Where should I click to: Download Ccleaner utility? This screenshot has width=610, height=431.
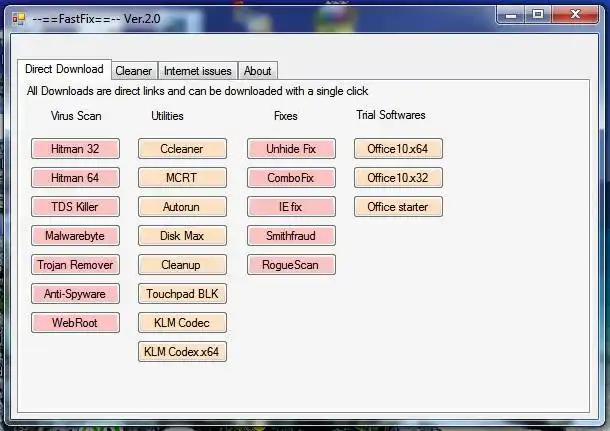[182, 149]
